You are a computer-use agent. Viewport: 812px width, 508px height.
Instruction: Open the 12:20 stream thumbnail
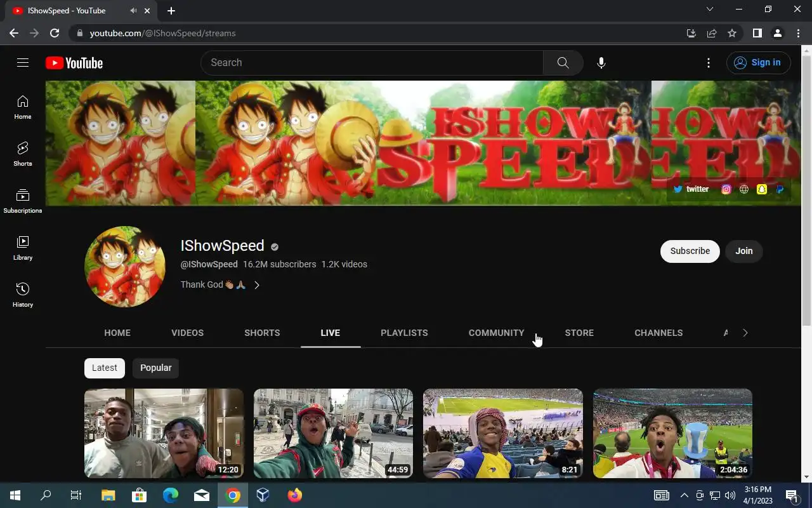[x=164, y=433]
